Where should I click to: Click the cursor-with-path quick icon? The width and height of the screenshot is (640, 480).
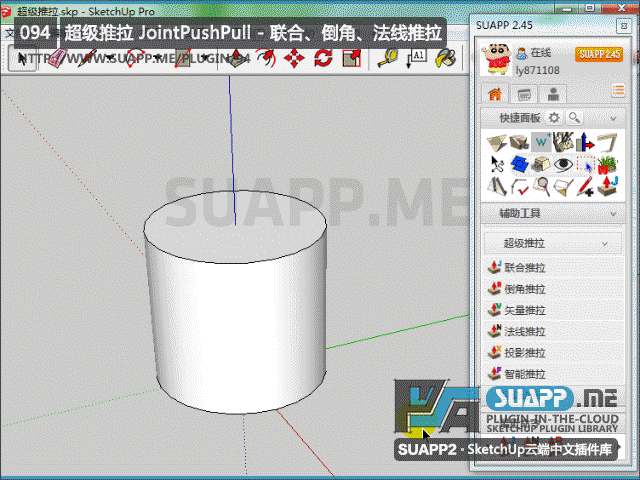click(x=497, y=164)
